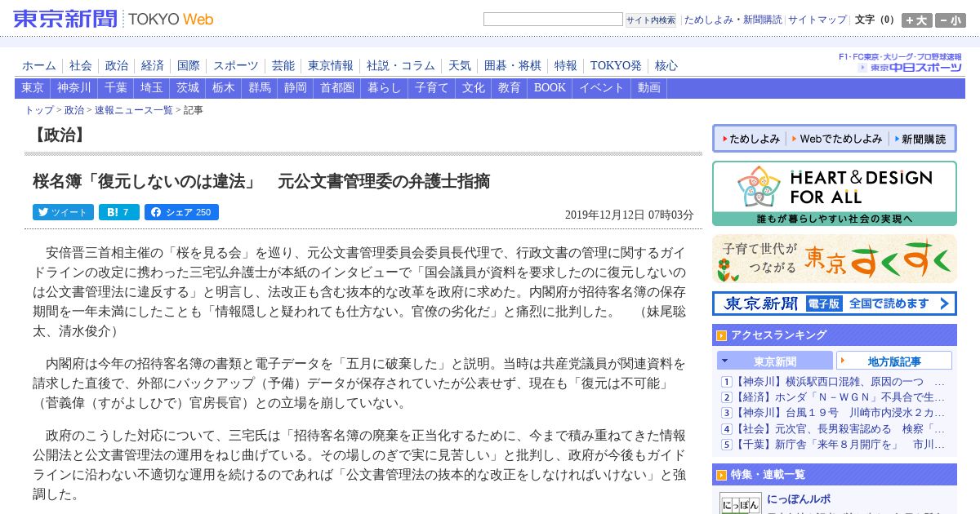Share article via Facebook シェア button
Viewport: 980px width, 514px height.
coord(181,212)
